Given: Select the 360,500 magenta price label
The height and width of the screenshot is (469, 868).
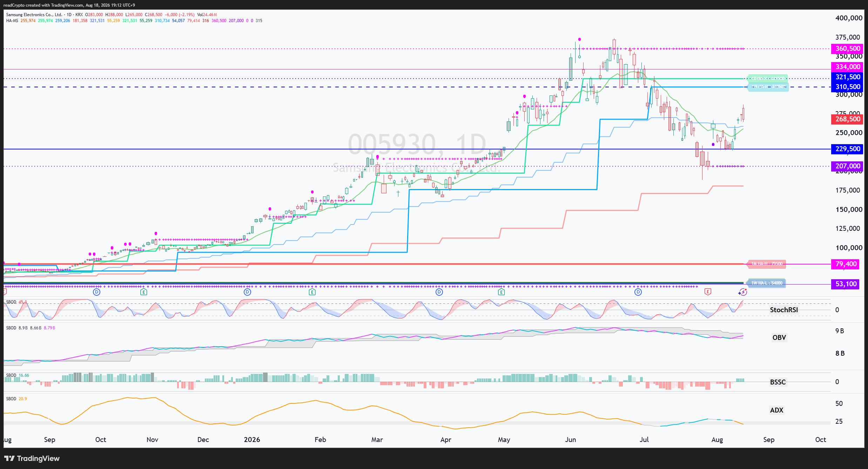Looking at the screenshot, I should pyautogui.click(x=848, y=49).
